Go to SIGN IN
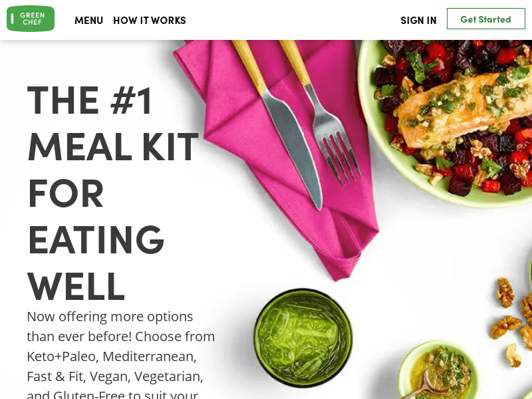The image size is (532, 399). pos(418,21)
